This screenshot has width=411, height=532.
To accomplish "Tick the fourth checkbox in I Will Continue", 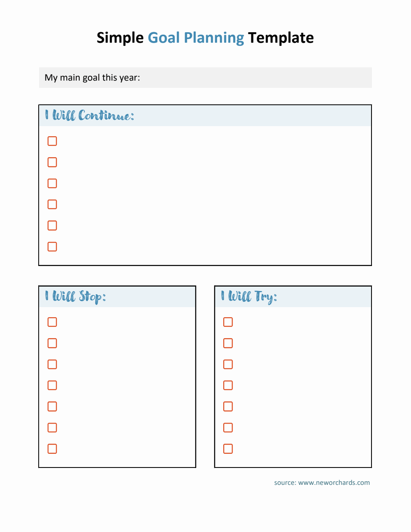I will [52, 204].
